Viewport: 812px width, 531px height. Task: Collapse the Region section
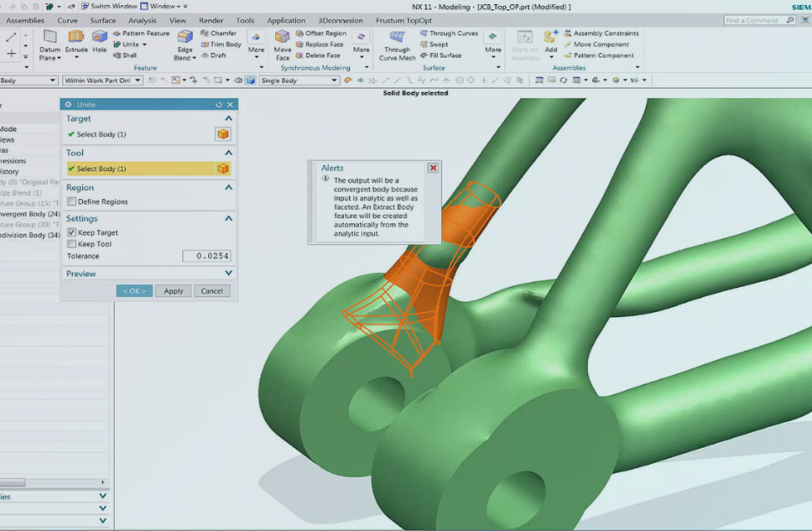(228, 188)
